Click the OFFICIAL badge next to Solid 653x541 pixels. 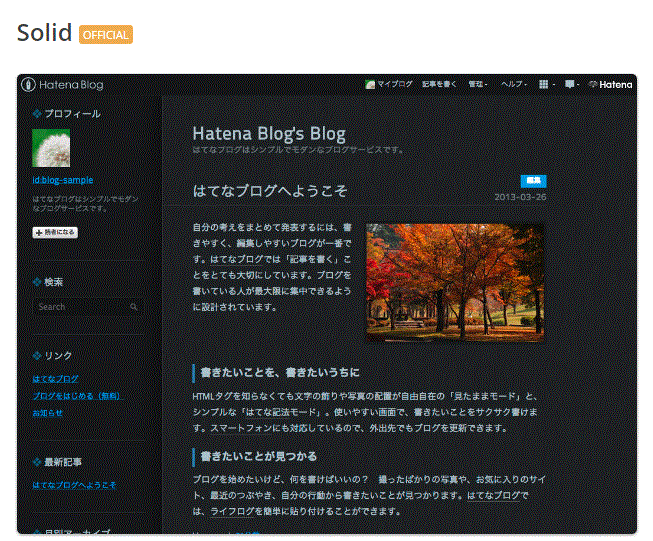tap(106, 35)
